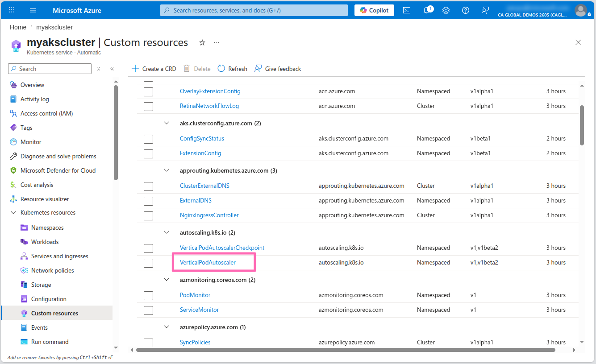The image size is (596, 364).
Task: Click the expand/collapse arrows beside sidebar search
Action: 99,69
